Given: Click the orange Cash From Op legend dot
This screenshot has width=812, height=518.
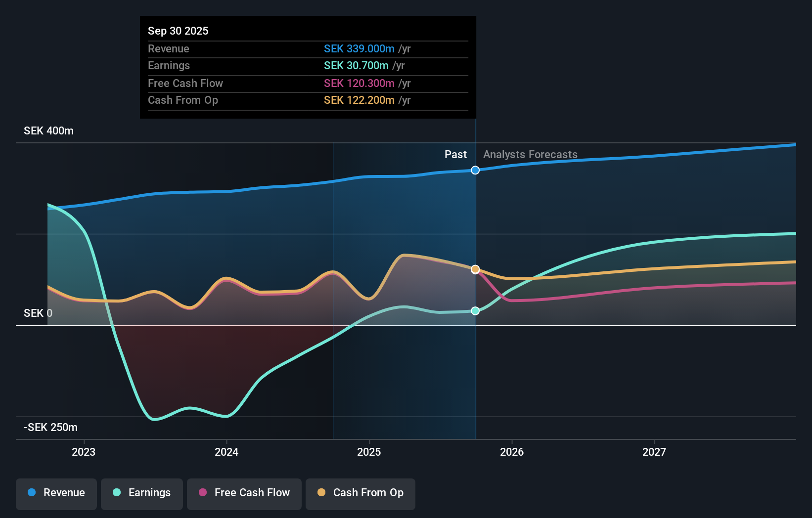Looking at the screenshot, I should click(x=321, y=493).
